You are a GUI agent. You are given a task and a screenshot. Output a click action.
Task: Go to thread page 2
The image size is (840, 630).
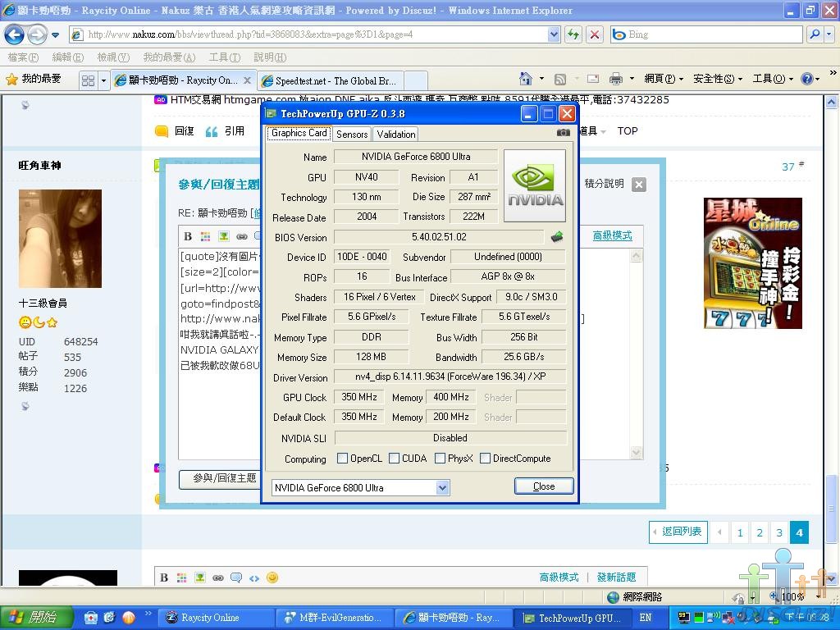tap(760, 533)
